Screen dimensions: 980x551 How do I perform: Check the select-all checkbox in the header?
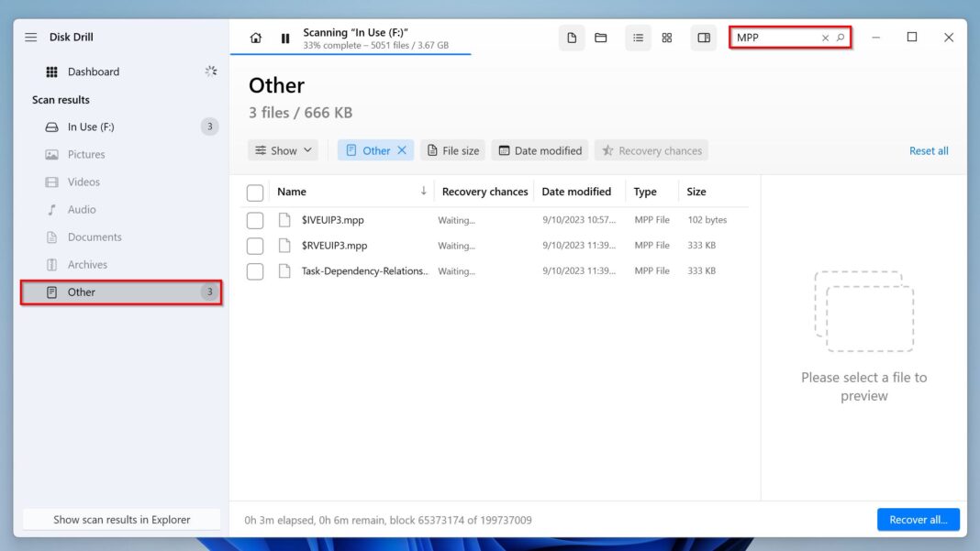(x=254, y=192)
